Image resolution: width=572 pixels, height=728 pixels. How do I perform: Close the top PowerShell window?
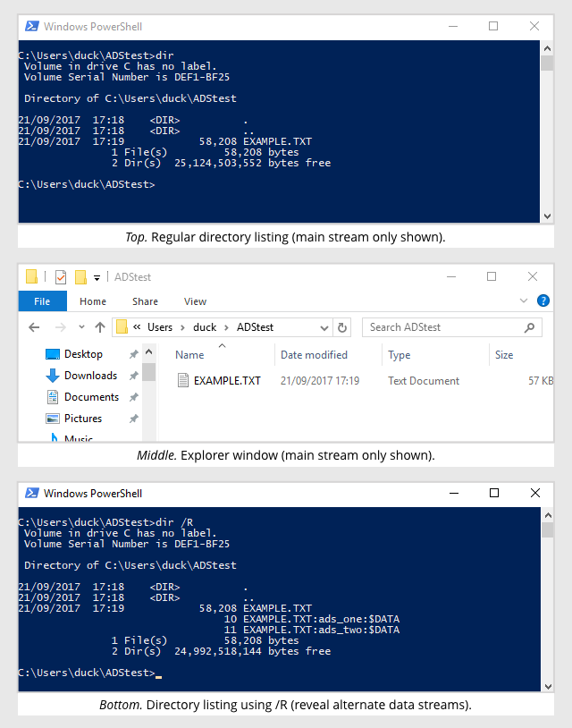pos(534,26)
